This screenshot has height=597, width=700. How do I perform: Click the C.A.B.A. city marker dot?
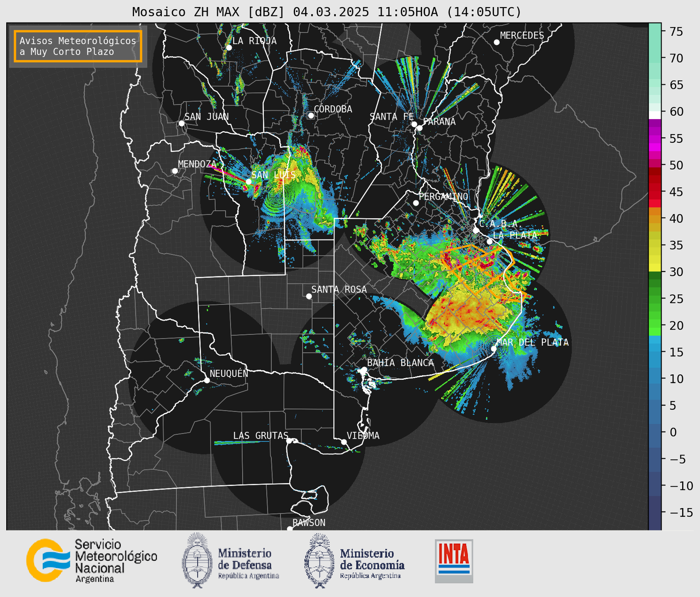coord(476,230)
